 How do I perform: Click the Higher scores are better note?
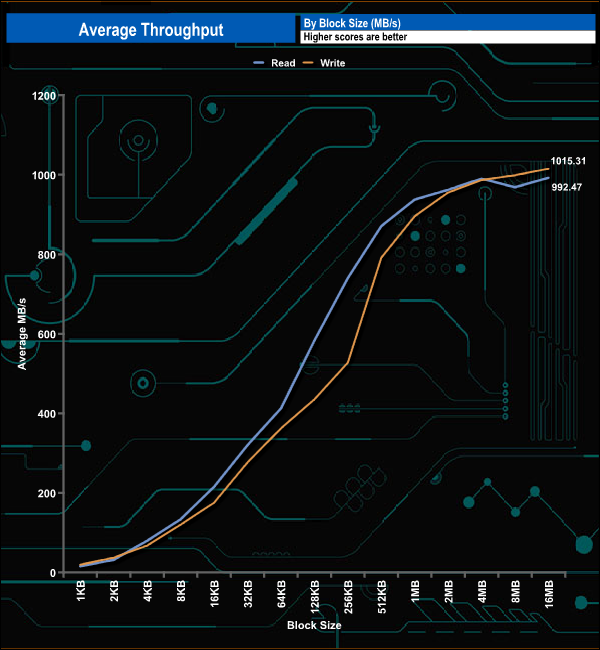pos(355,37)
